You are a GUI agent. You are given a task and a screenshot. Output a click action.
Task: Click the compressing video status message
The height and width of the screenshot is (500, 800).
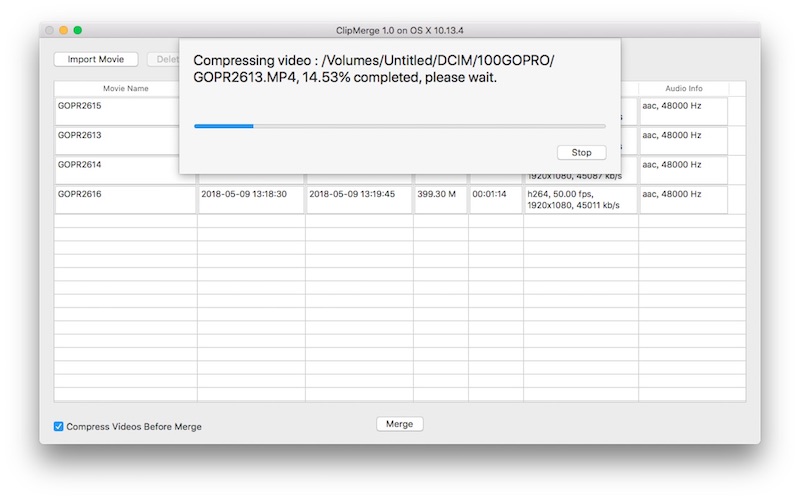pyautogui.click(x=373, y=69)
